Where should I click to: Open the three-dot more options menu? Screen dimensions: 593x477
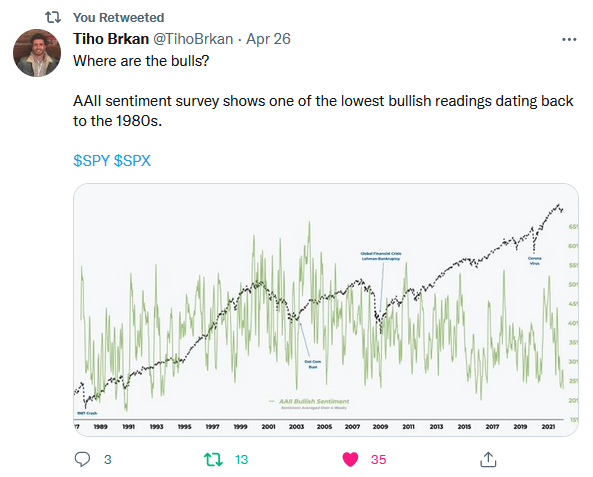coord(569,39)
